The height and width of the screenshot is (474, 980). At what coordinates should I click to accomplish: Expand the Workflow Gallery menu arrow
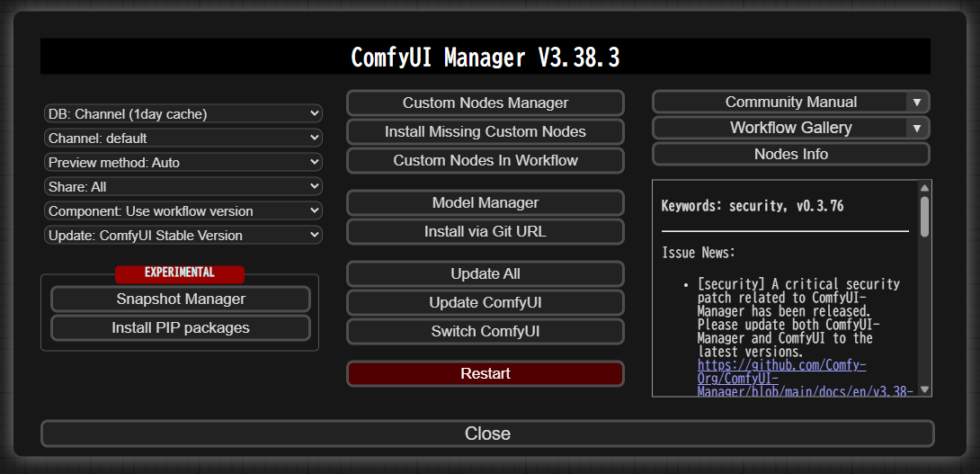(x=916, y=129)
